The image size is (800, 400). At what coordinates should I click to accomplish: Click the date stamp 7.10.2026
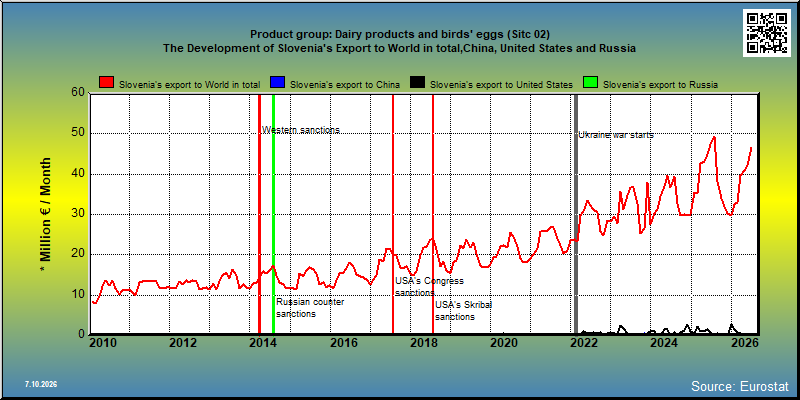click(41, 384)
